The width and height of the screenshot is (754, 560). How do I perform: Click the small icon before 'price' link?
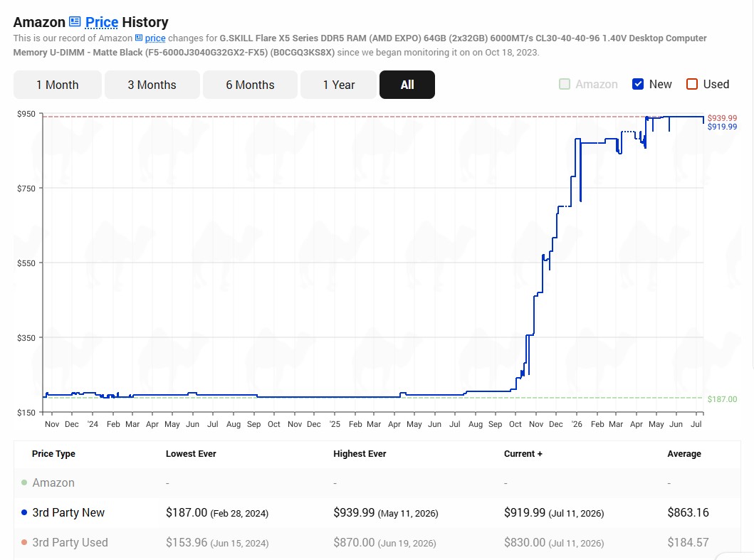point(139,38)
